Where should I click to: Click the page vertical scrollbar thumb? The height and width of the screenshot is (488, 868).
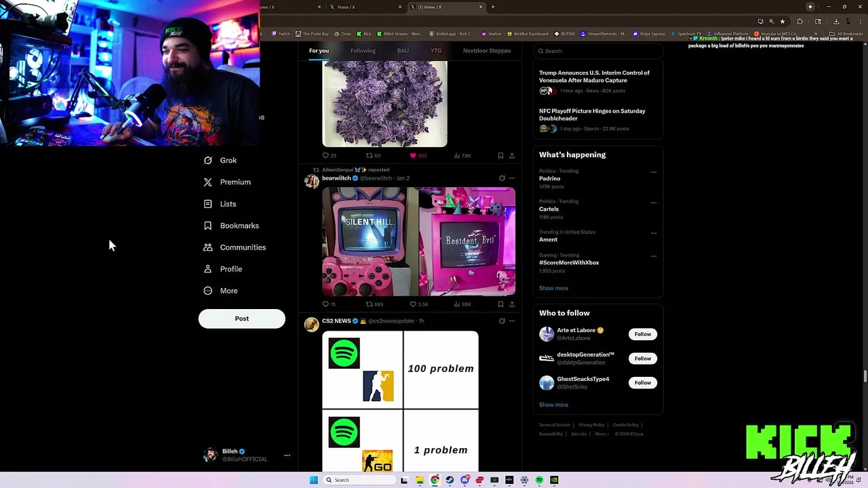point(865,377)
